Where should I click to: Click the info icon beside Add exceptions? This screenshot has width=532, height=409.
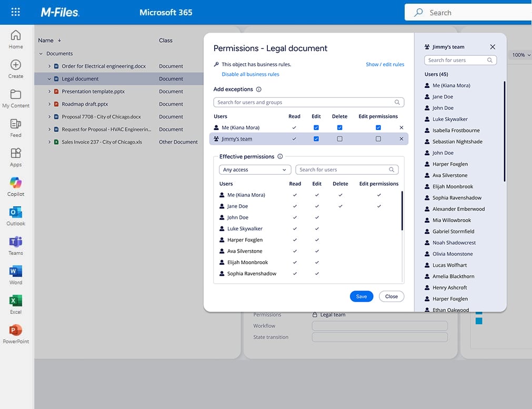[258, 89]
